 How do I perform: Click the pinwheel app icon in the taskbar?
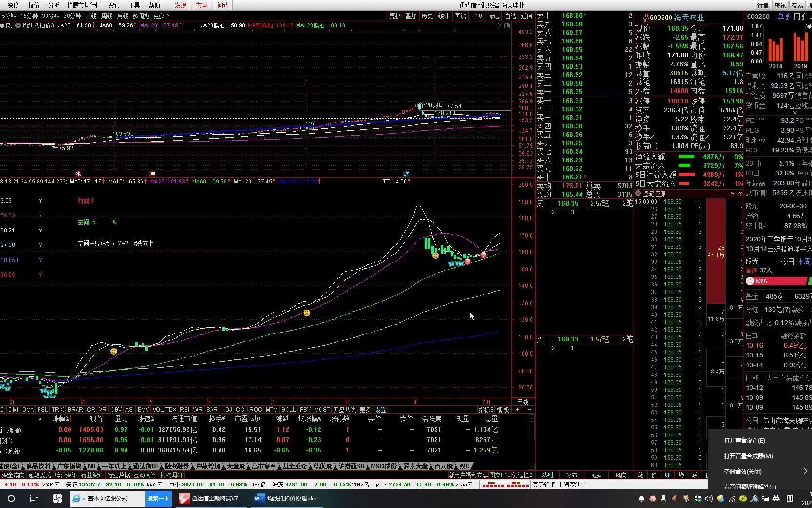(x=57, y=499)
